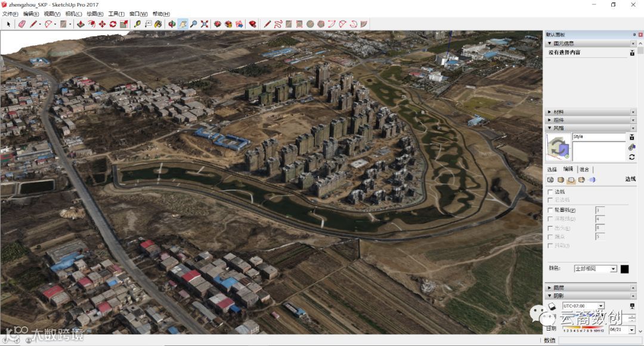The width and height of the screenshot is (644, 346).
Task: Open style Modeling settings icon
Action: 592,180
